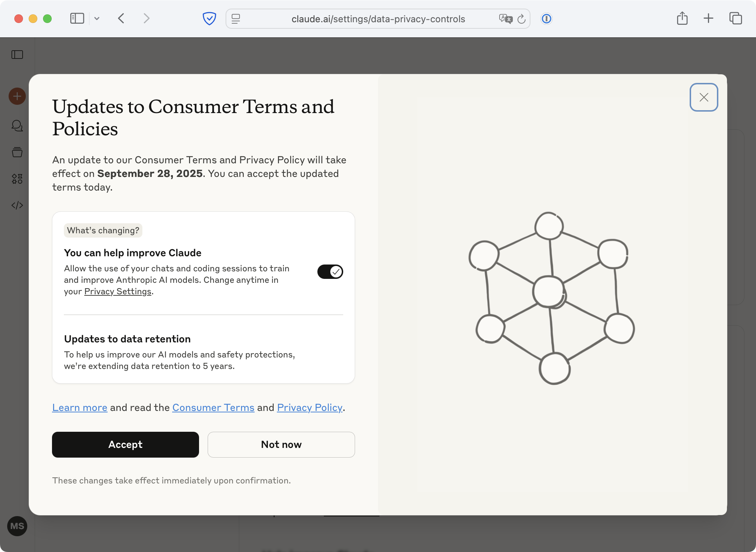Open the Consumer Terms link
The height and width of the screenshot is (552, 756).
[213, 407]
